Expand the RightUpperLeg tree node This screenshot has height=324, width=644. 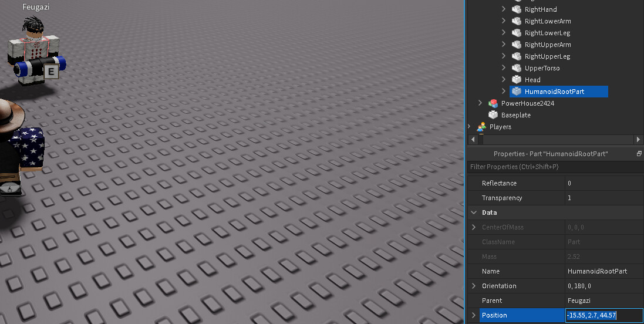click(x=504, y=56)
